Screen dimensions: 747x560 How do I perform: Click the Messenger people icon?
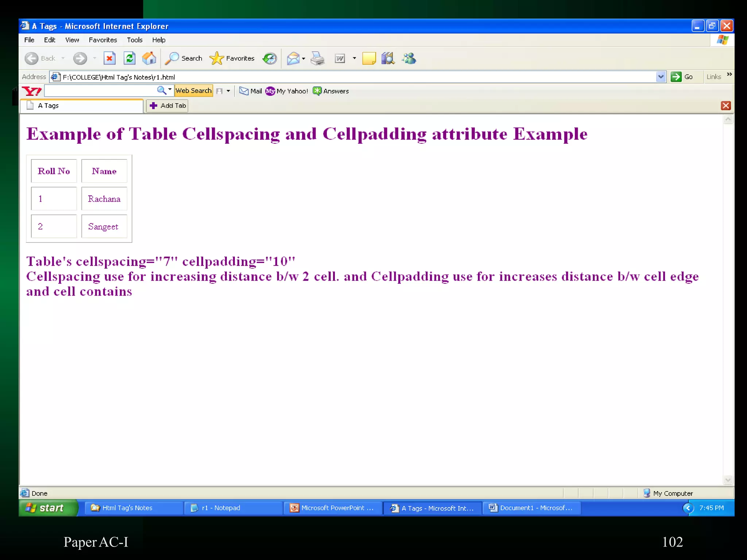[x=409, y=58]
